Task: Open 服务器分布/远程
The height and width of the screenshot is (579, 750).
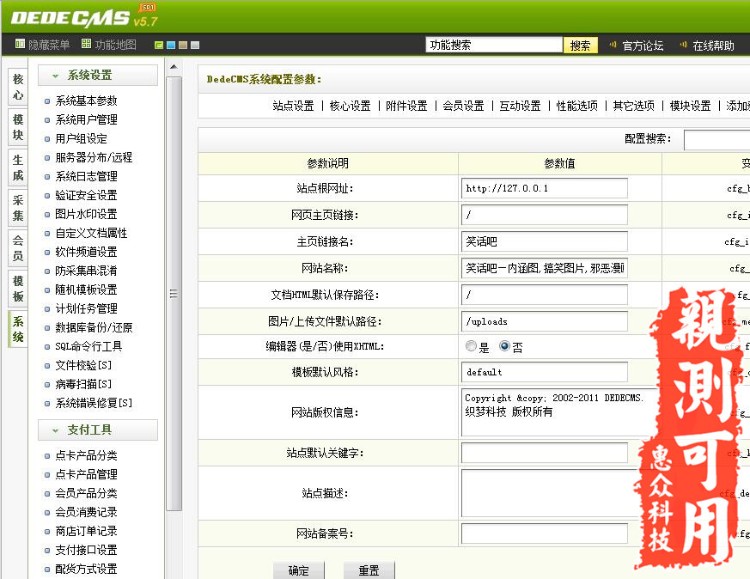Action: coord(94,157)
